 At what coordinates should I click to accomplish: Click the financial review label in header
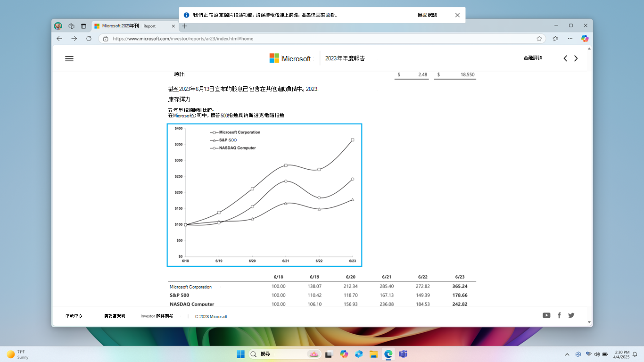(x=533, y=58)
